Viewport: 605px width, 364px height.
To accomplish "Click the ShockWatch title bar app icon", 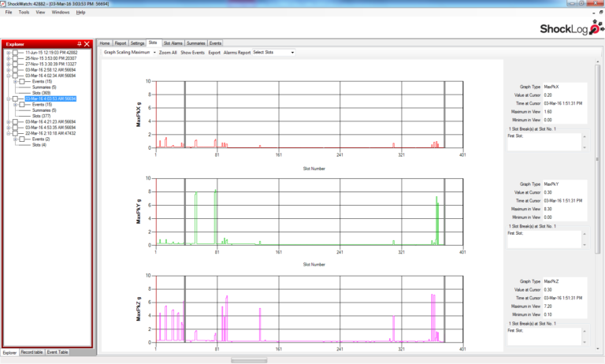I will click(5, 4).
